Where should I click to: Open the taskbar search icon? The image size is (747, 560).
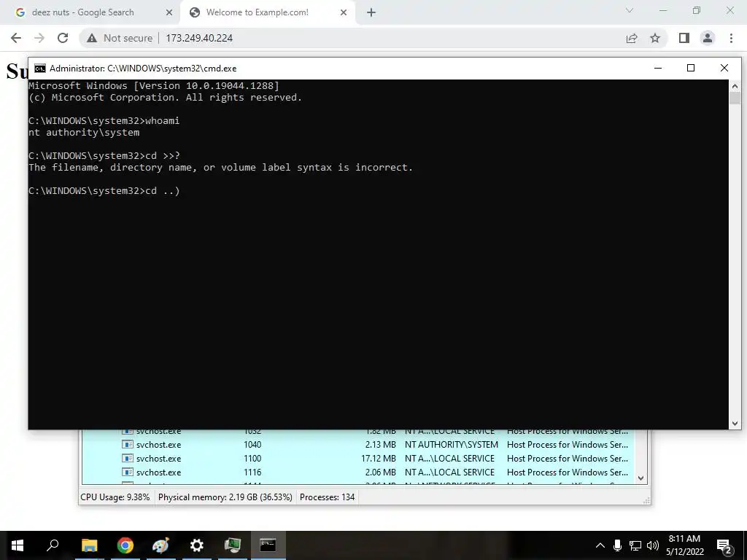tap(53, 545)
